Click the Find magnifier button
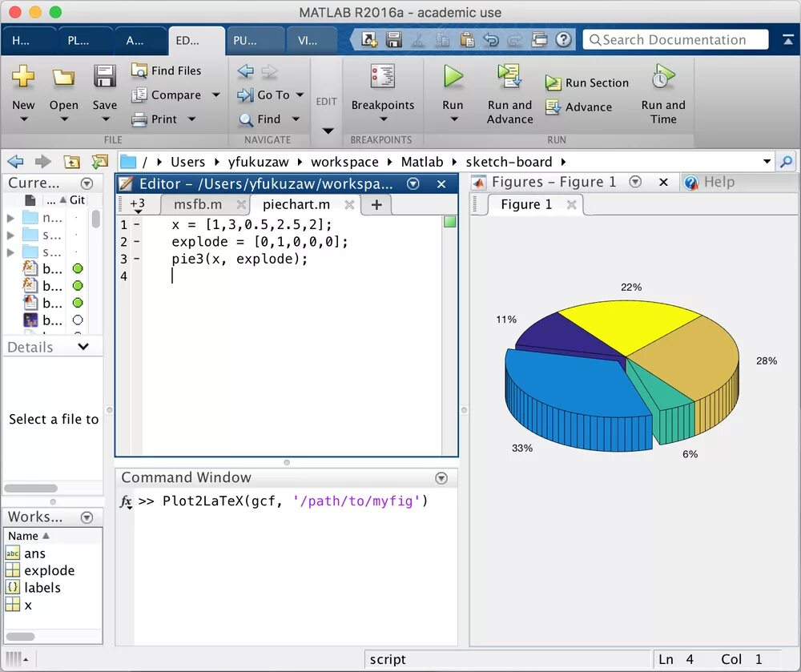This screenshot has height=672, width=801. click(260, 119)
